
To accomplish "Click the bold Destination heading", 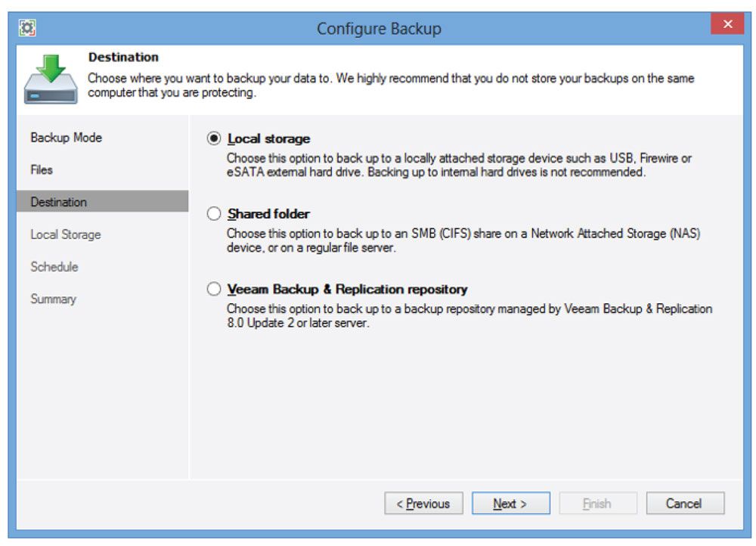I will pos(123,57).
